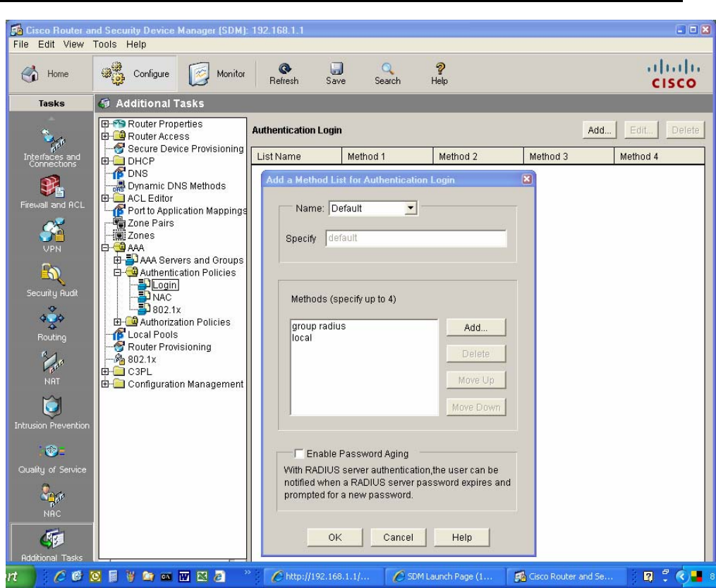Click OK in the method list dialog
The height and width of the screenshot is (588, 716).
point(334,537)
